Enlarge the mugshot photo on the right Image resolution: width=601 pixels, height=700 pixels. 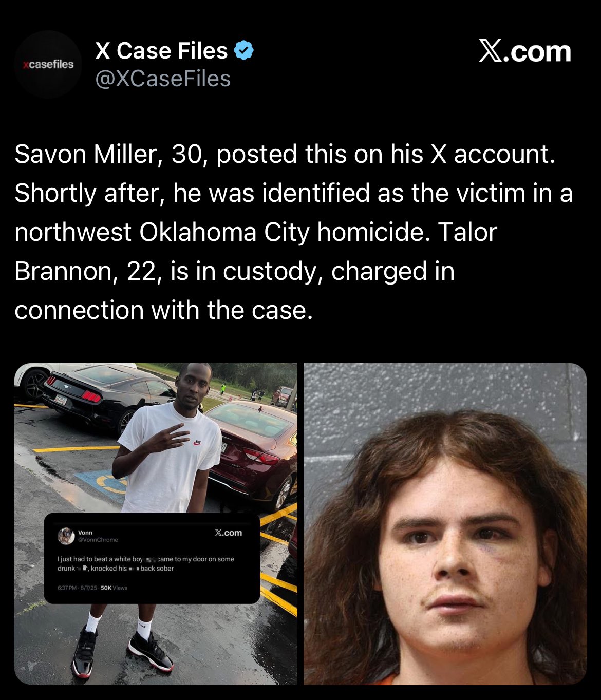click(445, 524)
